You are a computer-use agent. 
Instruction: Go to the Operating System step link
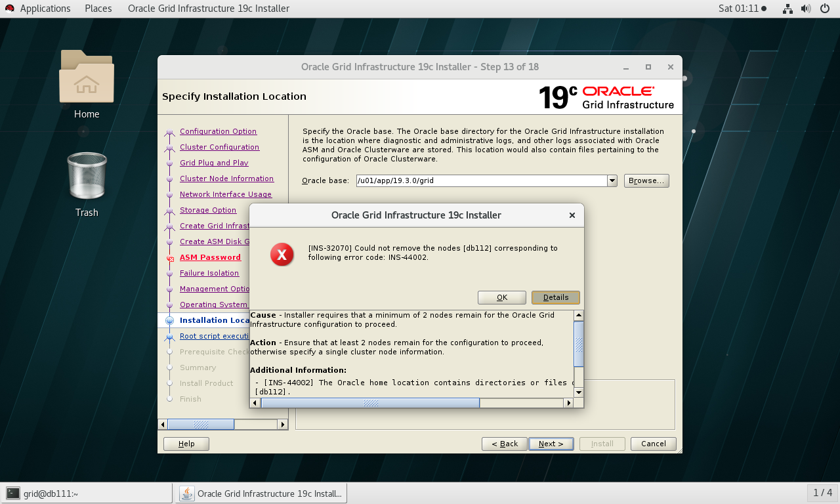[x=215, y=304]
